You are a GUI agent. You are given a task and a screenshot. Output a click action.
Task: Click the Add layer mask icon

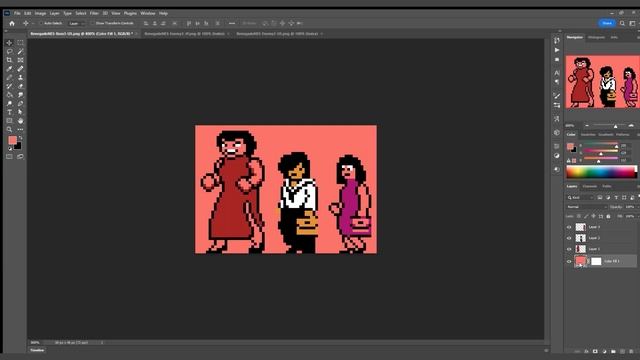(x=595, y=351)
